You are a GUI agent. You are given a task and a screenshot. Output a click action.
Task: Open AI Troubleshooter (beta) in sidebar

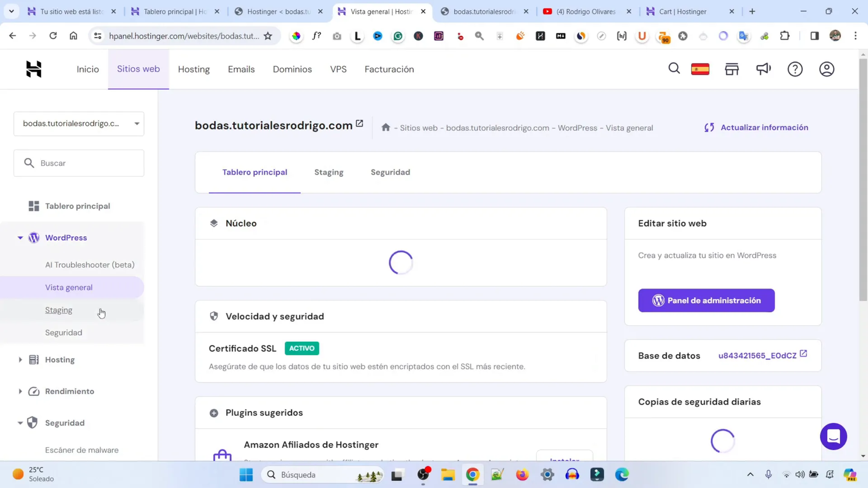pyautogui.click(x=90, y=265)
